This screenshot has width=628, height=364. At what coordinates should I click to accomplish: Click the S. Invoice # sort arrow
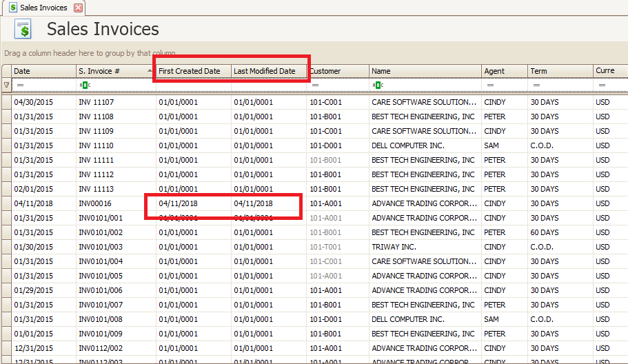pos(150,70)
